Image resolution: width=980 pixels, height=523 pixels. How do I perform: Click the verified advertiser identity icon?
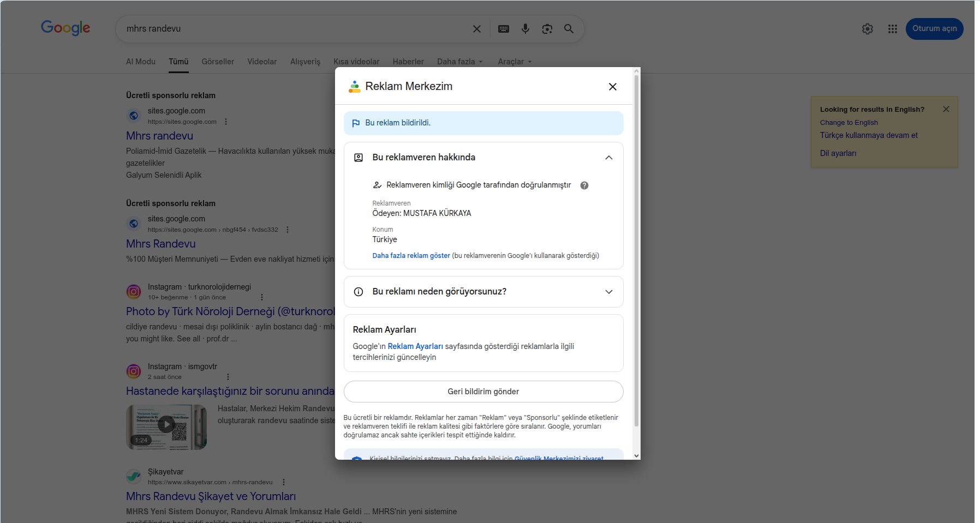pos(377,185)
